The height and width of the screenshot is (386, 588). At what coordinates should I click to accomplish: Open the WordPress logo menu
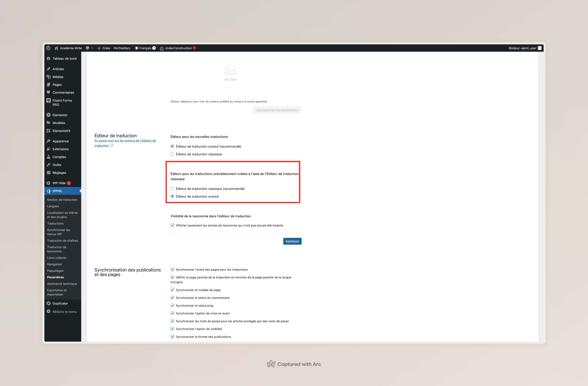[48, 48]
